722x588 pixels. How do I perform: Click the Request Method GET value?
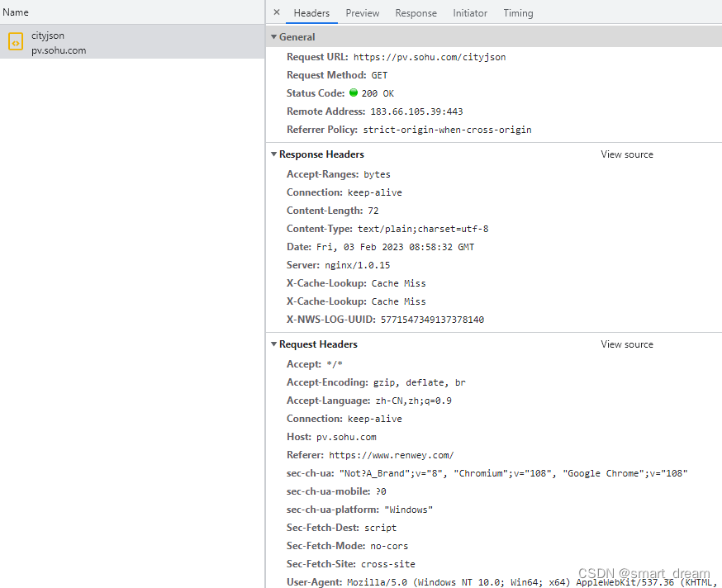point(379,75)
